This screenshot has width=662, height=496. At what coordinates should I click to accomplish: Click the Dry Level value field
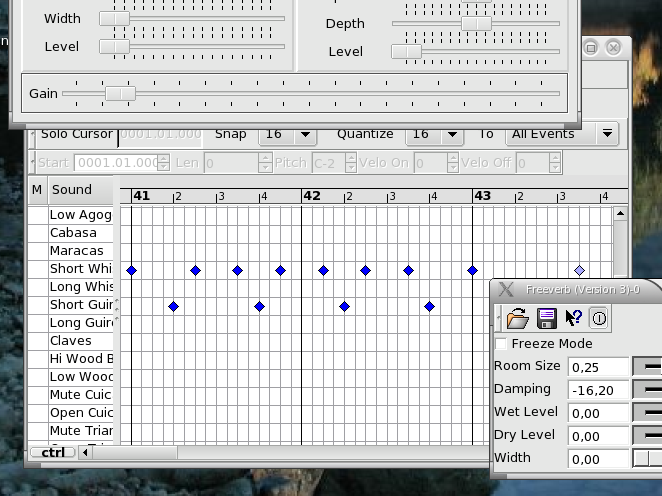pos(598,436)
